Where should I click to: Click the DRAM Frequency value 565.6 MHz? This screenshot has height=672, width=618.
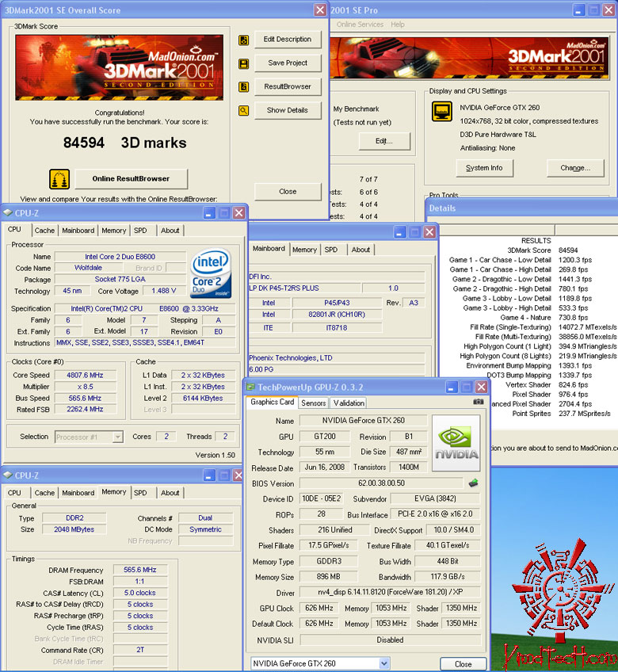pyautogui.click(x=140, y=570)
